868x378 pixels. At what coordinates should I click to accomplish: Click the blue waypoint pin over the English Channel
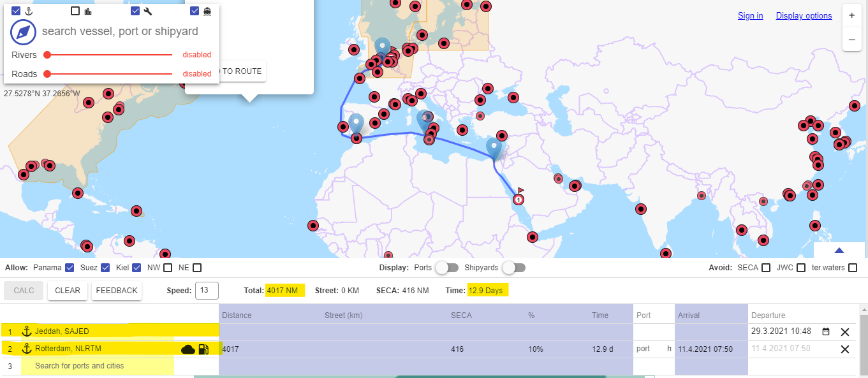point(382,49)
